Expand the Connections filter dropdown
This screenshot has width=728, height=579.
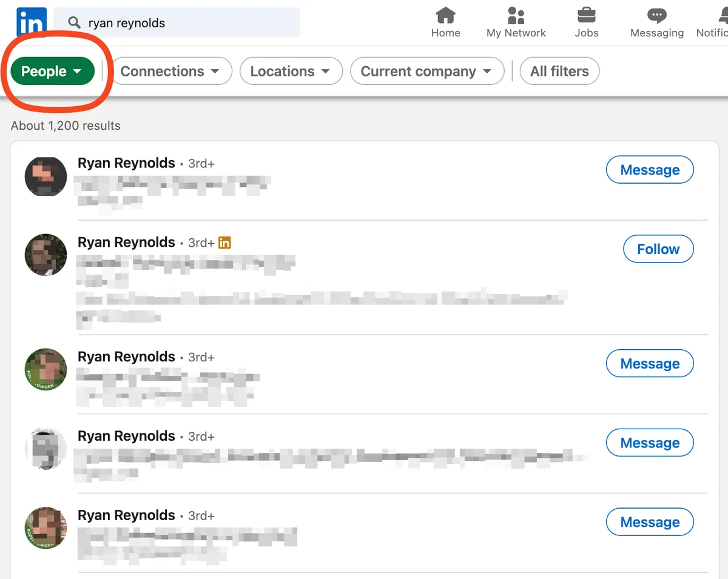171,72
